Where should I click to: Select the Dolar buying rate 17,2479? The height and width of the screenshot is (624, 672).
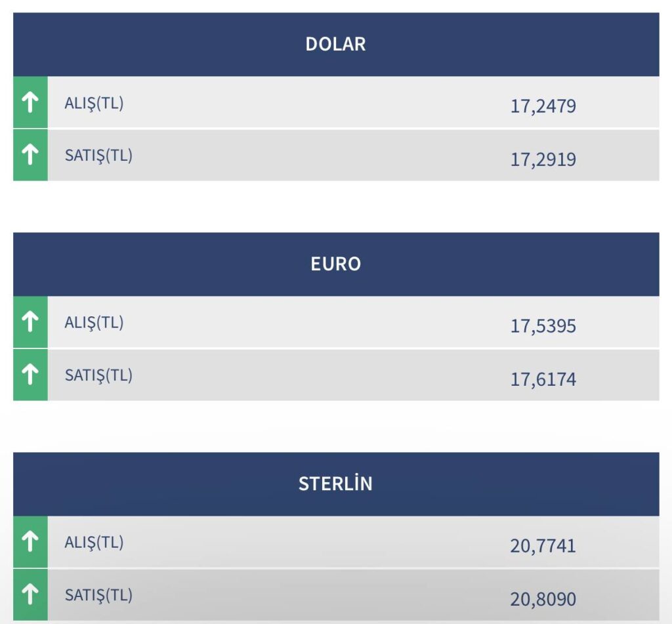pyautogui.click(x=543, y=106)
